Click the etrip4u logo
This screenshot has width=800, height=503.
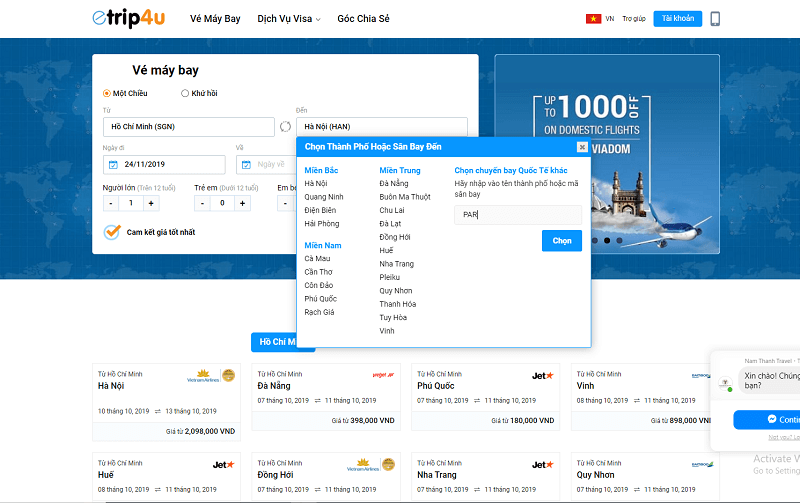click(129, 18)
